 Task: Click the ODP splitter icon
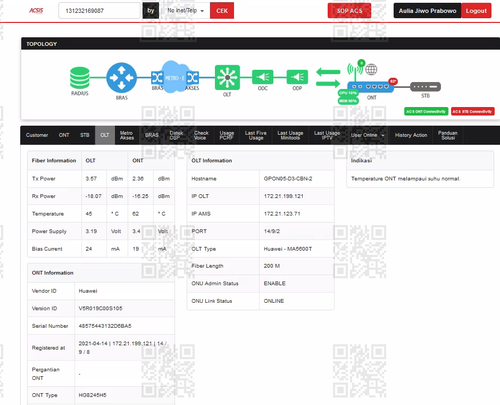click(x=297, y=77)
